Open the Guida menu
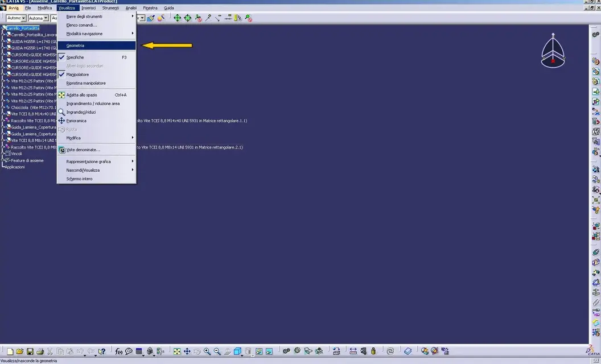601x364 pixels. [x=168, y=7]
